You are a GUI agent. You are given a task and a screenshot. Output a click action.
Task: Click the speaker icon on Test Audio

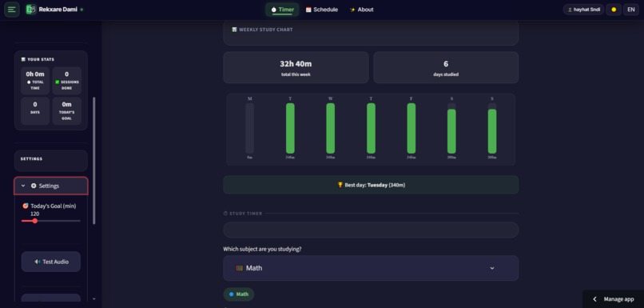(38, 262)
